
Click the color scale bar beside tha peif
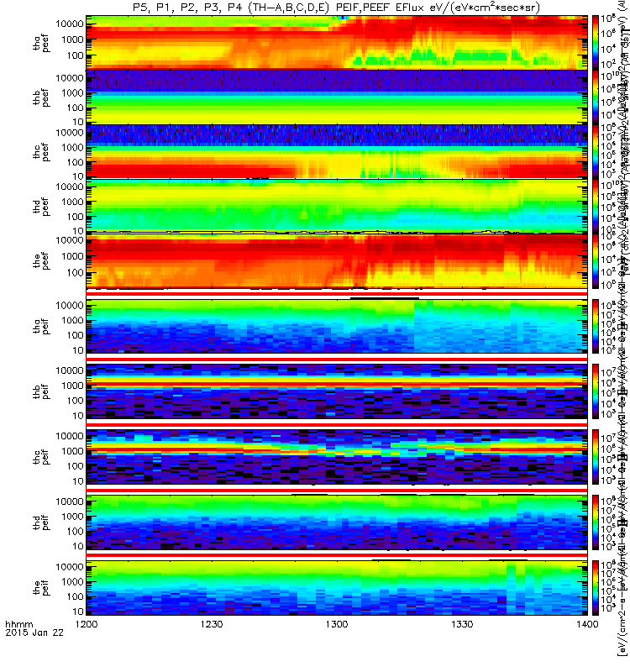(x=596, y=326)
